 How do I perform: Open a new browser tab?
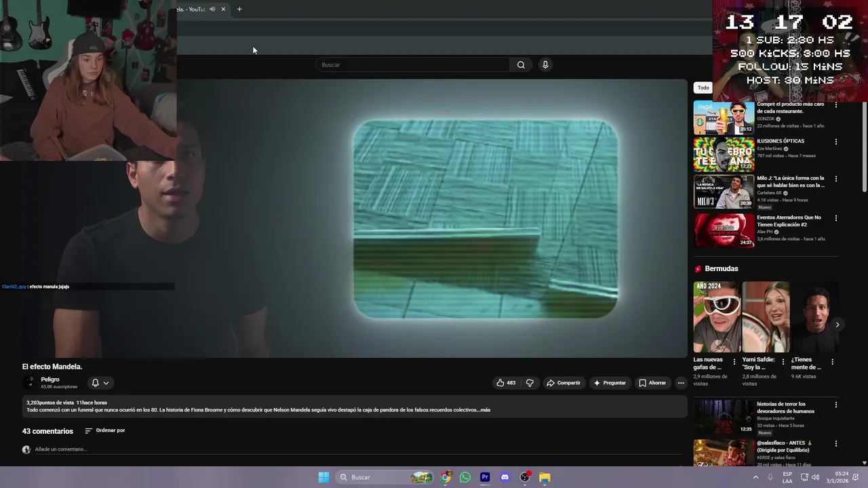239,9
